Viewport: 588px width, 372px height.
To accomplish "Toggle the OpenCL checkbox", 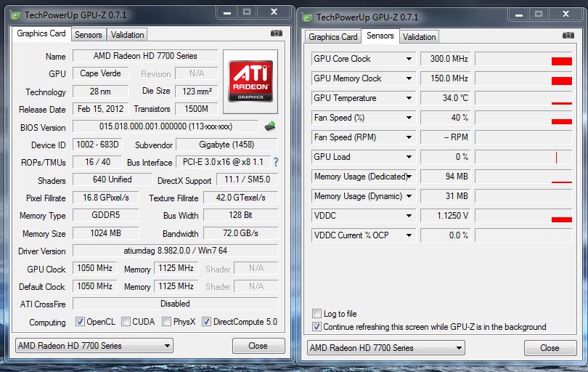I will (80, 322).
